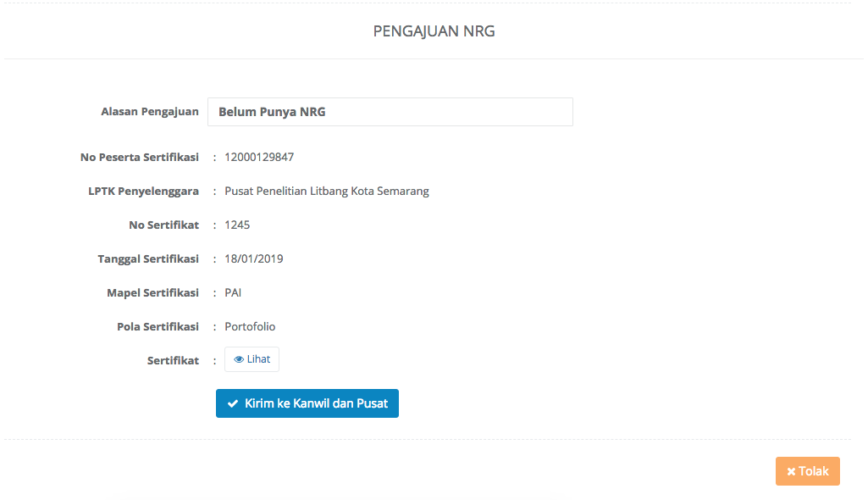Click inside the Alasan Pengajuan text field

(390, 111)
